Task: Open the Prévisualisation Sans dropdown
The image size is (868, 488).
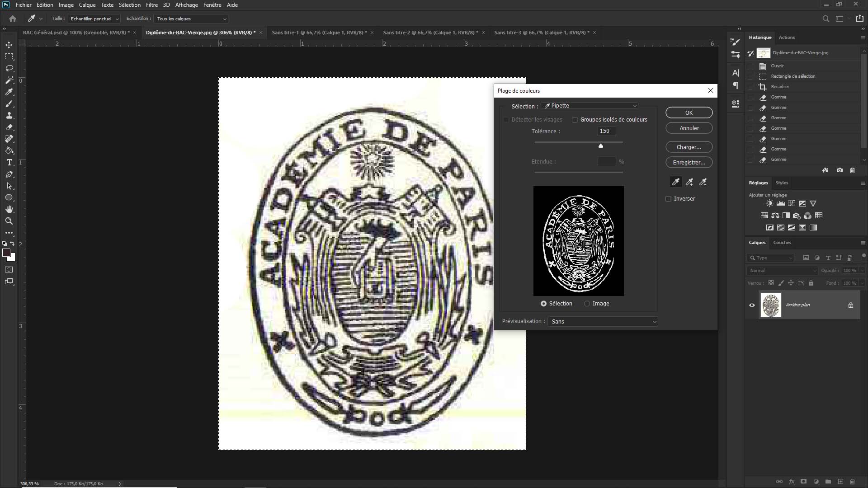Action: pyautogui.click(x=603, y=321)
